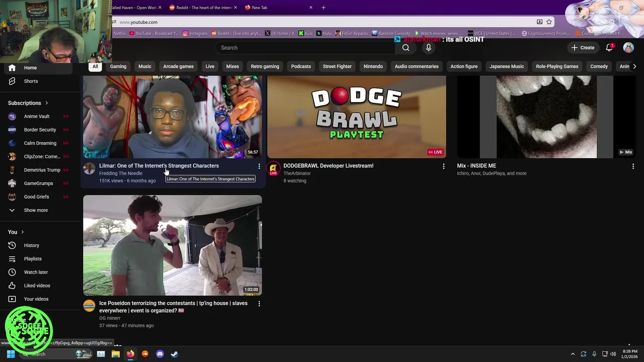Open the notifications bell
This screenshot has width=644, height=362.
609,48
